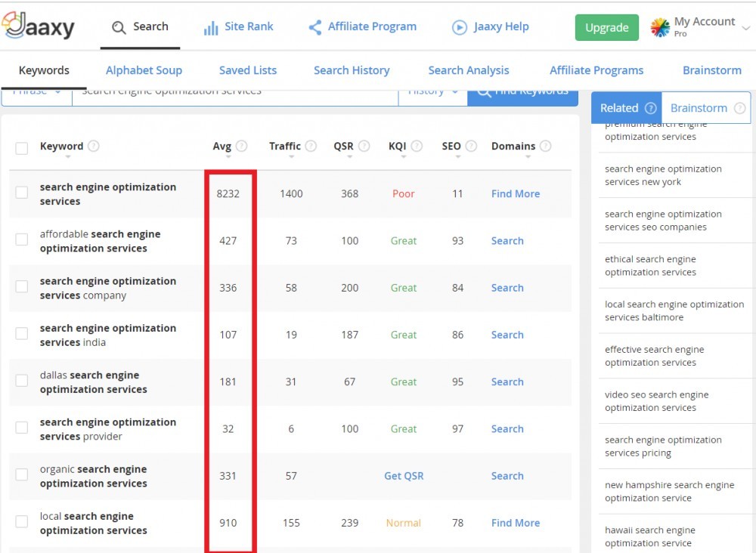Expand the My Account dropdown chevron

pyautogui.click(x=746, y=28)
